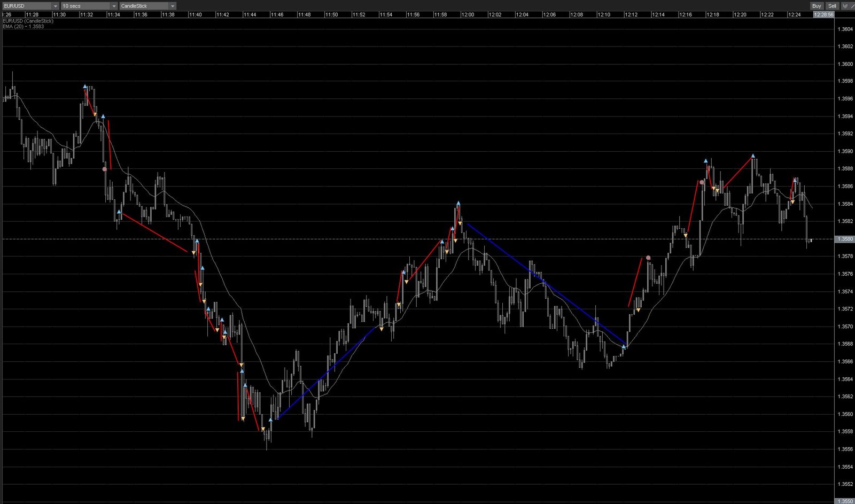Click the current time label 12:26:56
This screenshot has width=855, height=504.
coord(823,14)
